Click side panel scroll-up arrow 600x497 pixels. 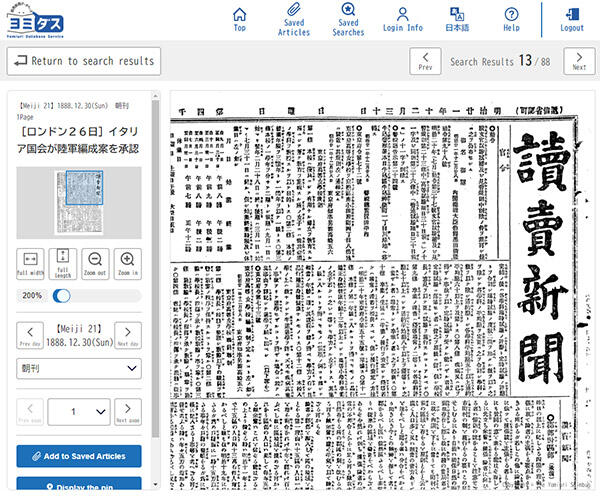155,96
